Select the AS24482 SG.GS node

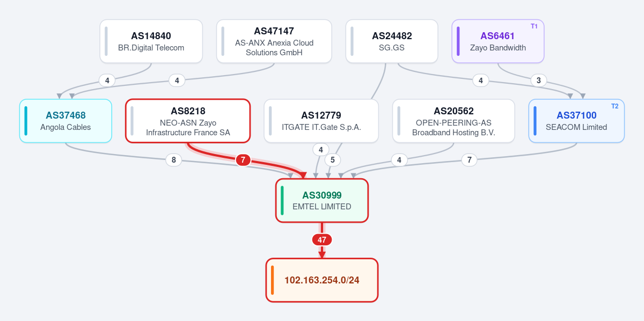click(x=392, y=41)
